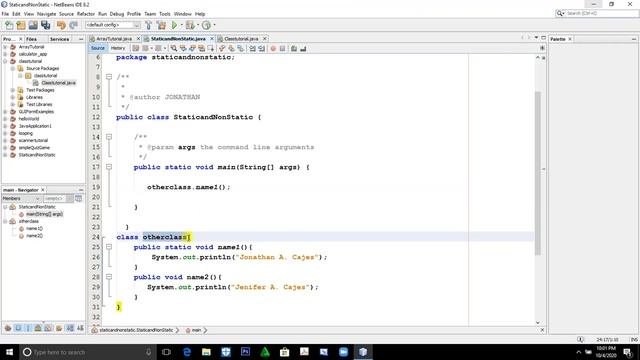The height and width of the screenshot is (360, 640).
Task: Collapse the name1 method fold at line 25
Action: [x=109, y=247]
